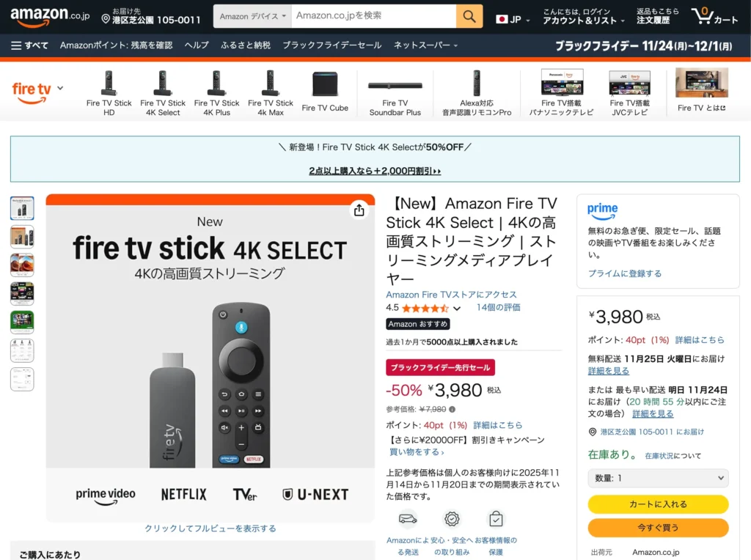Expand the star rating chevron
The image size is (751, 560).
coord(457,309)
